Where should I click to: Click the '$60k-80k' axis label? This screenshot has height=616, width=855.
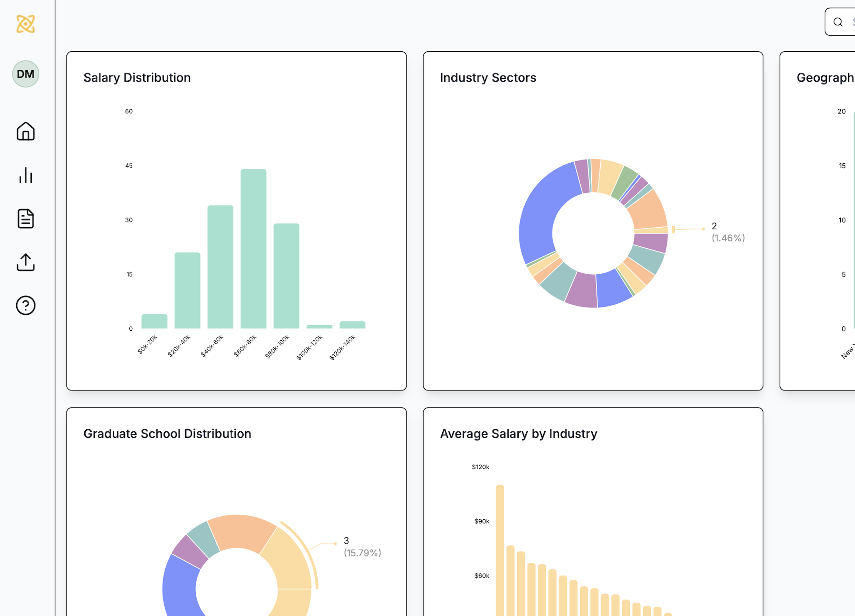click(245, 346)
